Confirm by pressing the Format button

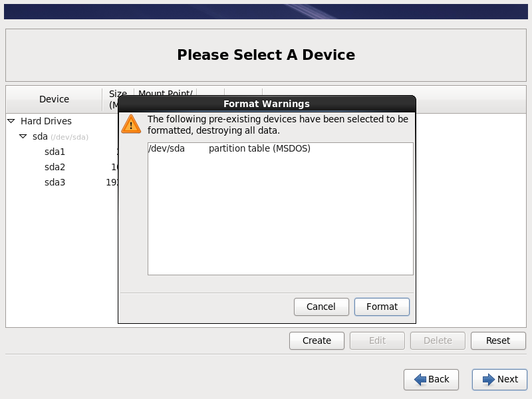tap(382, 307)
